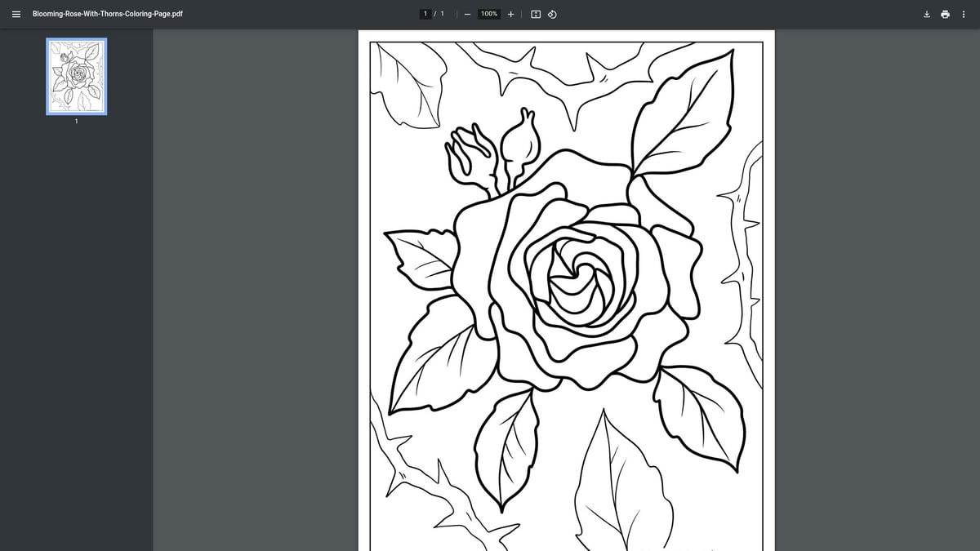Click the PDF filename in the toolbar
The height and width of the screenshot is (551, 980).
click(106, 14)
